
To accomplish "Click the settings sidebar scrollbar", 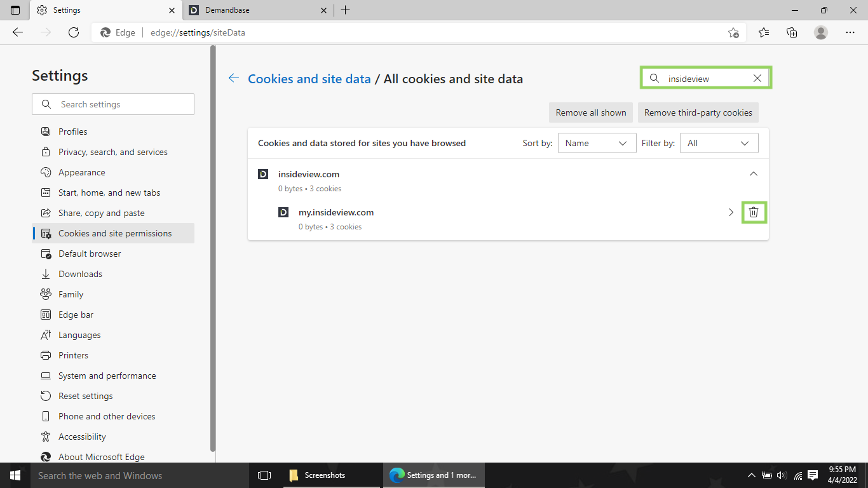I will (212, 248).
